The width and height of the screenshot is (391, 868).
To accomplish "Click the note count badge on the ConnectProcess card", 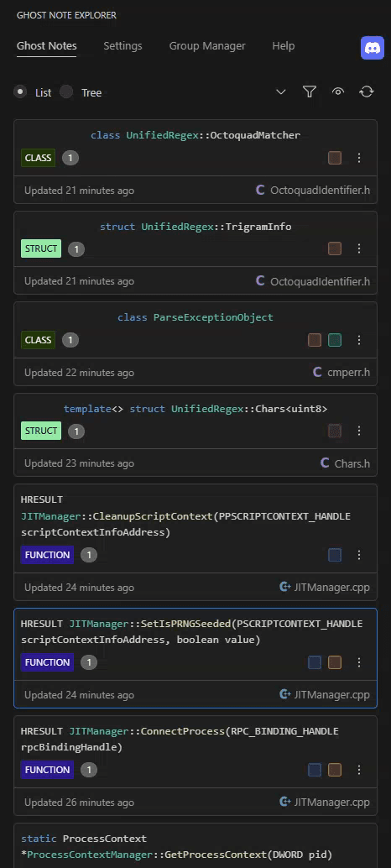I will [x=88, y=770].
